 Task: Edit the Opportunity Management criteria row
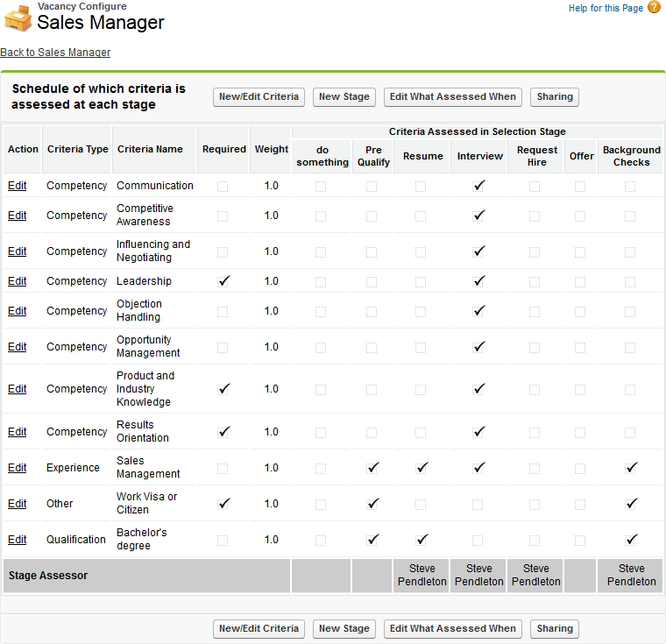[x=18, y=347]
